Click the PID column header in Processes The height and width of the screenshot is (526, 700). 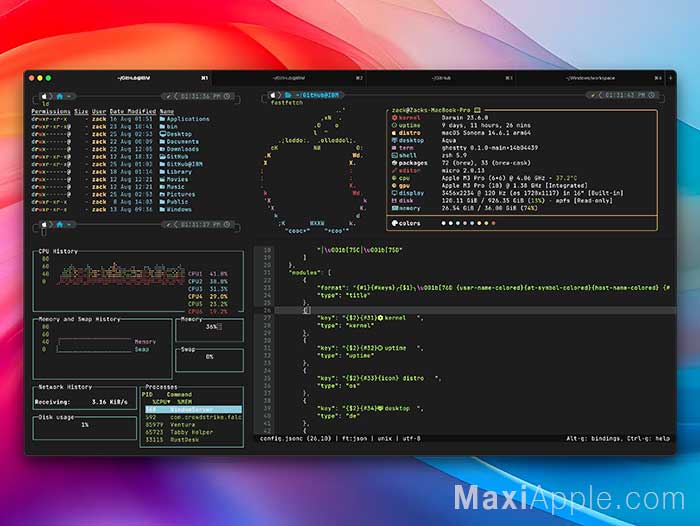[147, 395]
